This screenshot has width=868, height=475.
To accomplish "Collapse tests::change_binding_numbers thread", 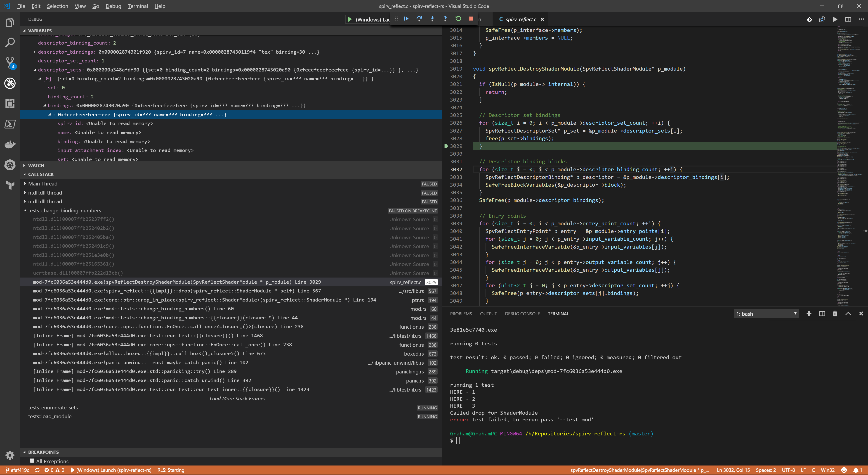I will tap(25, 211).
